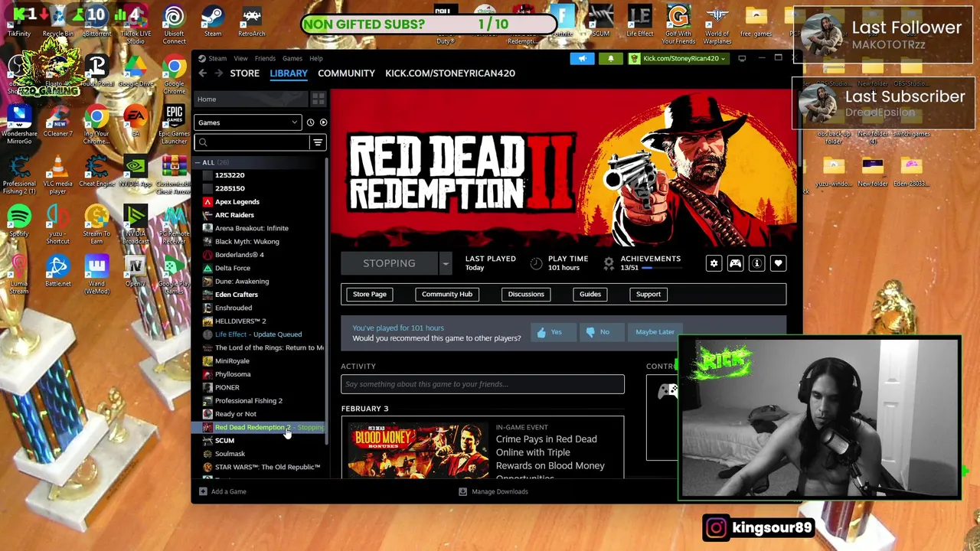Show game information icon
This screenshot has width=980, height=551.
[x=756, y=264]
